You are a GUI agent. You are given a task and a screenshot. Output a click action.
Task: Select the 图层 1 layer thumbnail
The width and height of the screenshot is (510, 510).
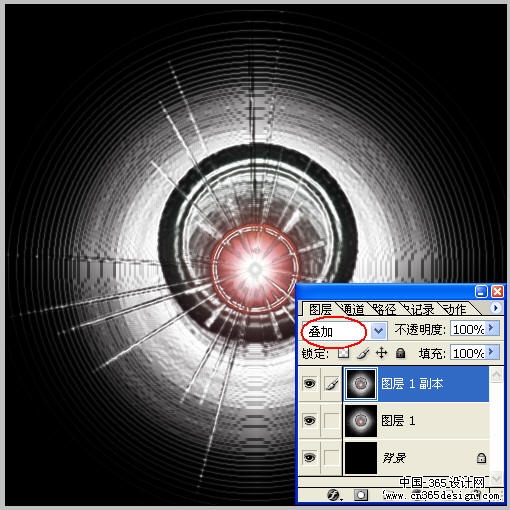tap(361, 421)
